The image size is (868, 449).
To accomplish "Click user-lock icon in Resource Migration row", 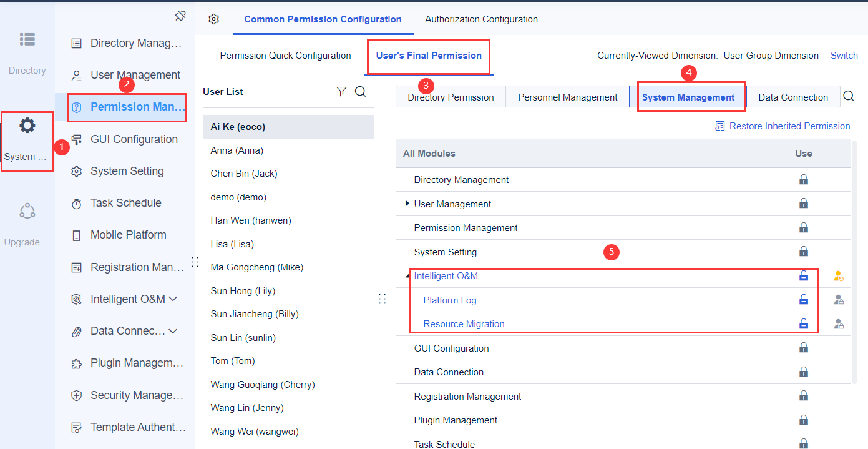I will click(839, 324).
